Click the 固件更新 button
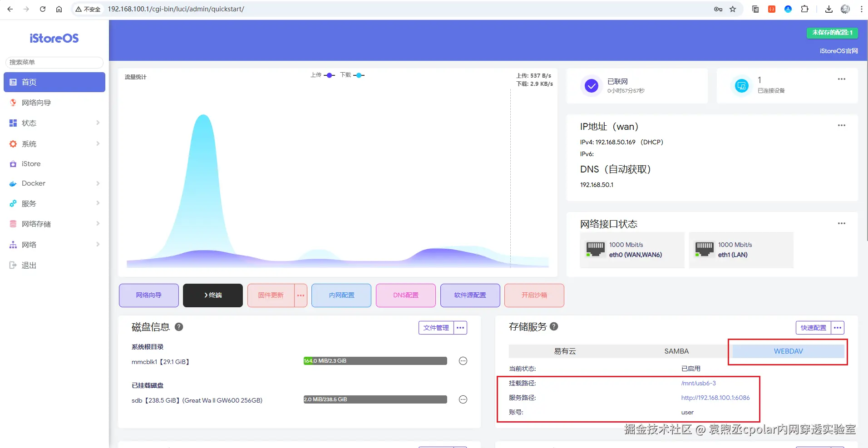868x448 pixels. [271, 295]
